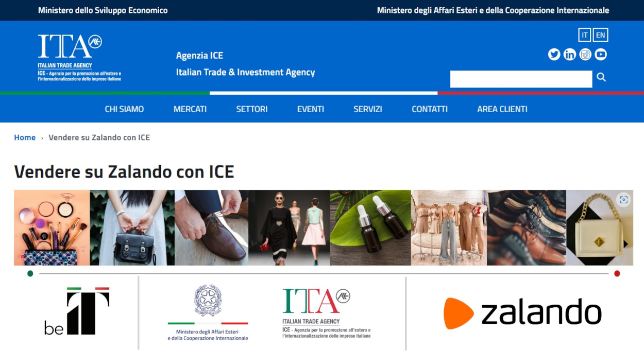644x351 pixels.
Task: Click the Zalando logo
Action: point(522,313)
